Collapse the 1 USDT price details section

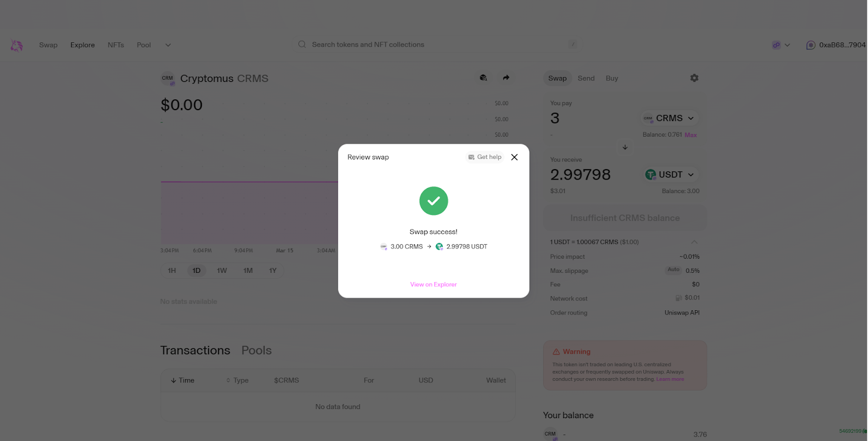point(694,242)
